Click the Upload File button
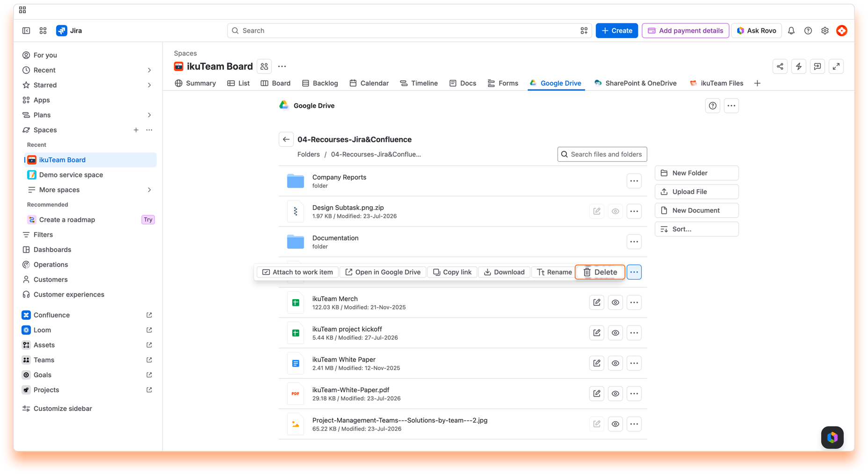The height and width of the screenshot is (474, 868). click(x=696, y=192)
